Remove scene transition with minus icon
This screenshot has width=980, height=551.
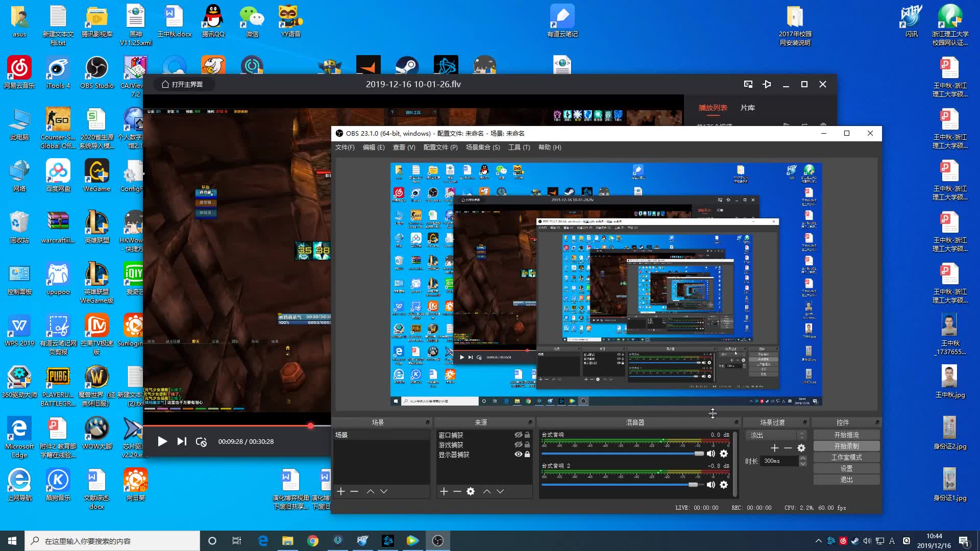[x=788, y=448]
